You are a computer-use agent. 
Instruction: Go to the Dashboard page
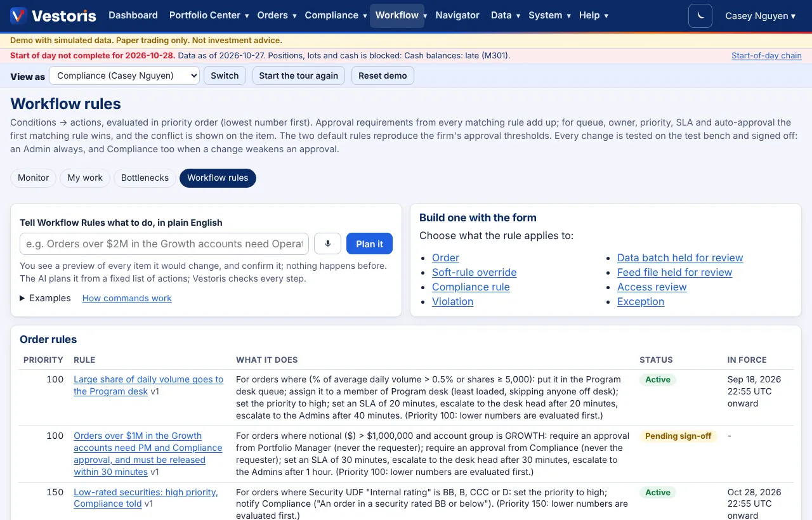coord(133,15)
